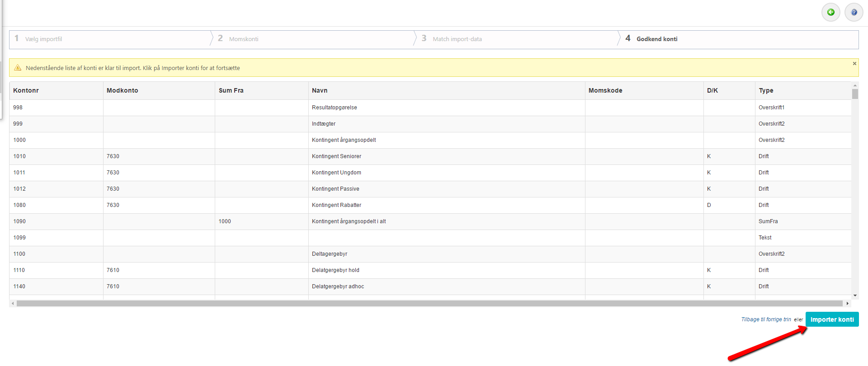Click the horizontal scroll right arrow
This screenshot has height=366, width=868.
(847, 304)
